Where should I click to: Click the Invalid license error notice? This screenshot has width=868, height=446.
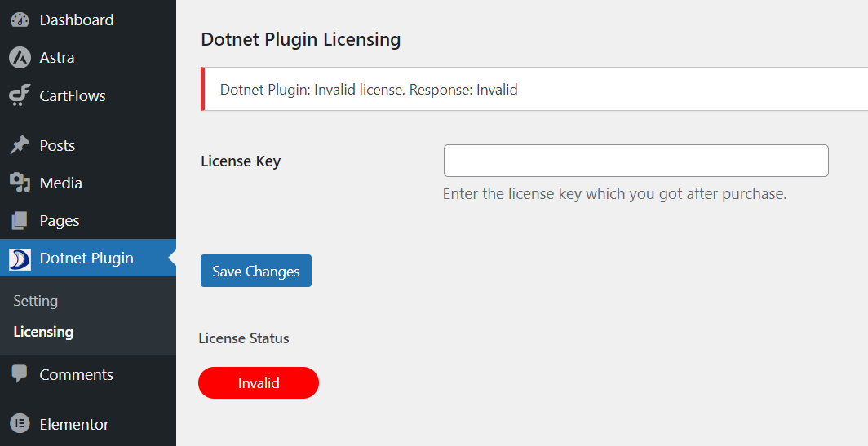coord(534,89)
